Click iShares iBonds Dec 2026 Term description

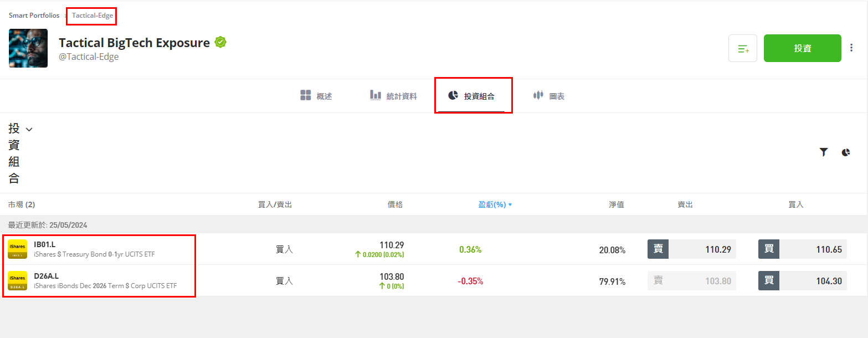105,286
